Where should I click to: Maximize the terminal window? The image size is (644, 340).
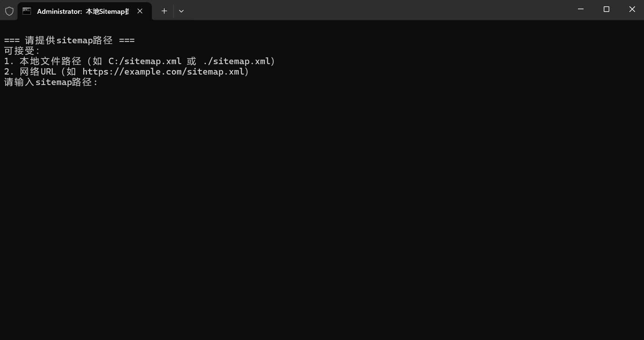(606, 9)
